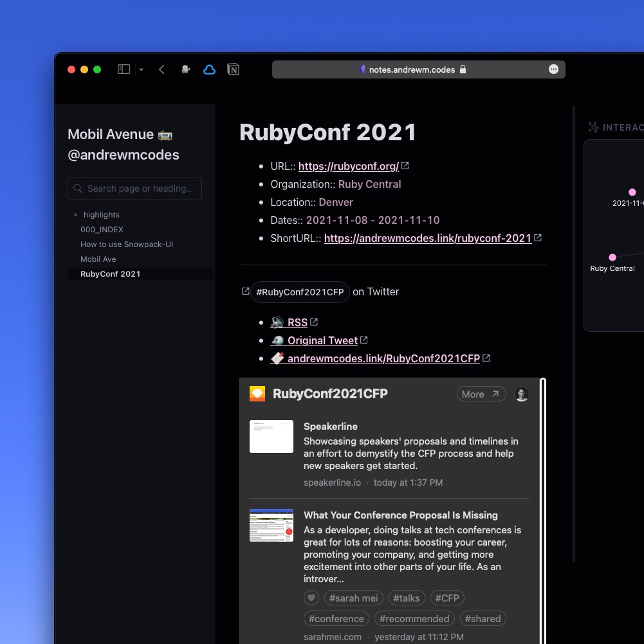Open the 2021-11-08 date link
644x644 pixels.
336,220
